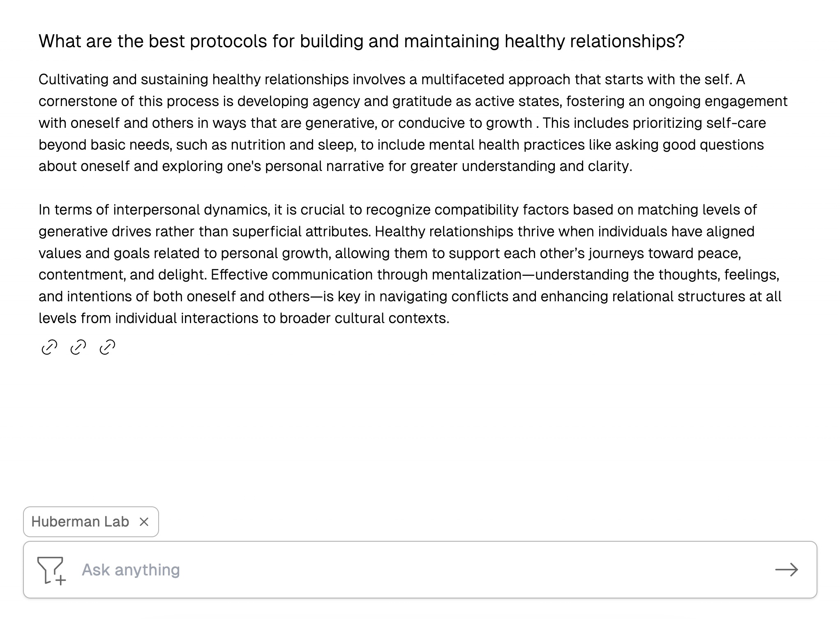Viewport: 840px width, 619px height.
Task: Click the word "contentment" in the second paragraph
Action: [81, 275]
